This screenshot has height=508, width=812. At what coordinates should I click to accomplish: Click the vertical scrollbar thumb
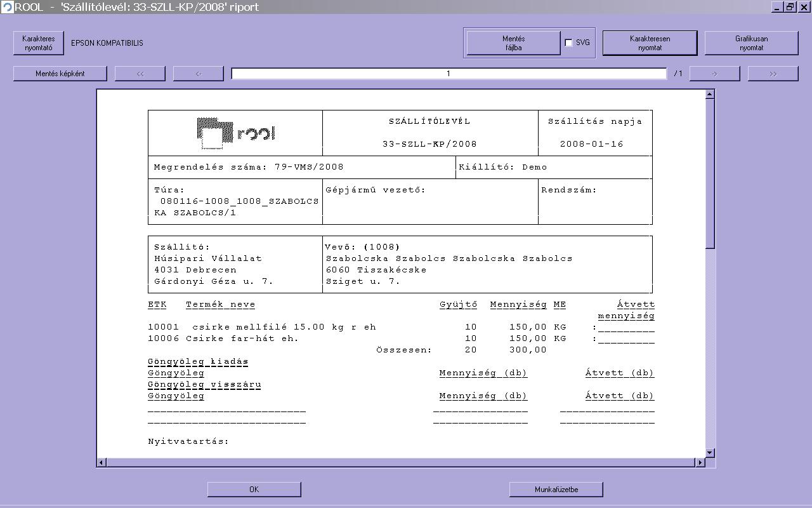tap(710, 171)
